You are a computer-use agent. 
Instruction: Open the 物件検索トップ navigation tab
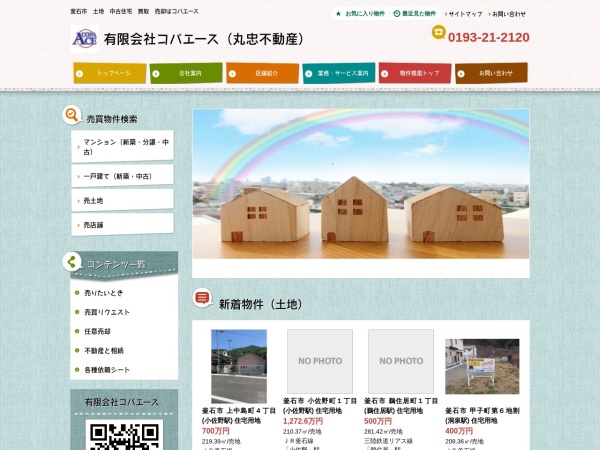click(x=415, y=73)
